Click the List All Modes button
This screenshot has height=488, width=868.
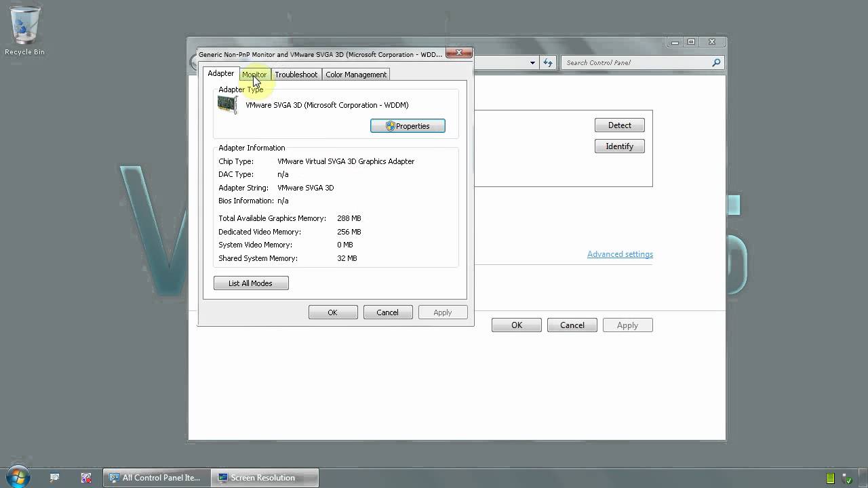[x=251, y=283]
